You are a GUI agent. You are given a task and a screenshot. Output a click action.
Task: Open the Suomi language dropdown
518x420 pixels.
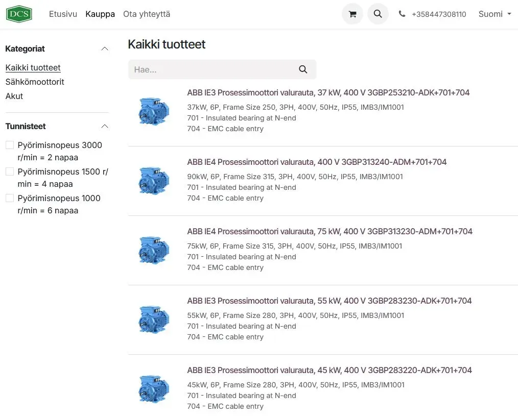click(495, 14)
